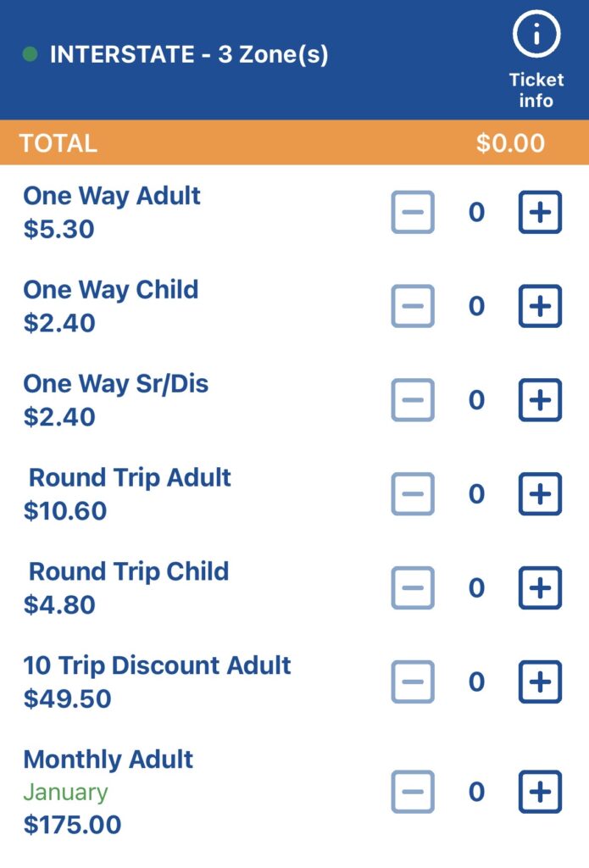Screen dimensions: 589x868
Task: Subtract a One Way Sr/Dis ticket
Action: click(413, 400)
